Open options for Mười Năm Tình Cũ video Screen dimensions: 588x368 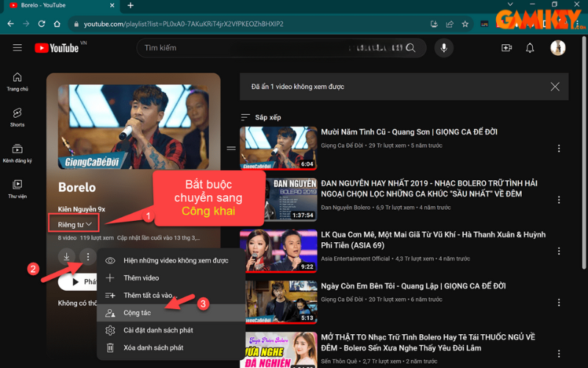coord(559,149)
